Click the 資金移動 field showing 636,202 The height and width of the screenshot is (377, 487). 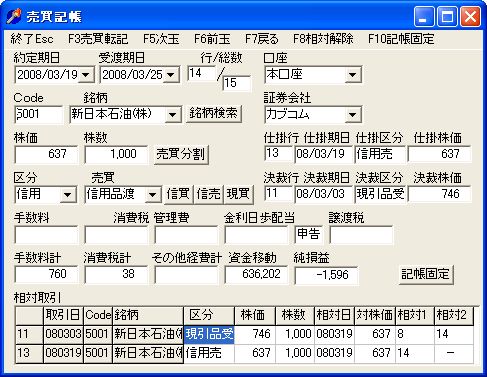coord(256,275)
